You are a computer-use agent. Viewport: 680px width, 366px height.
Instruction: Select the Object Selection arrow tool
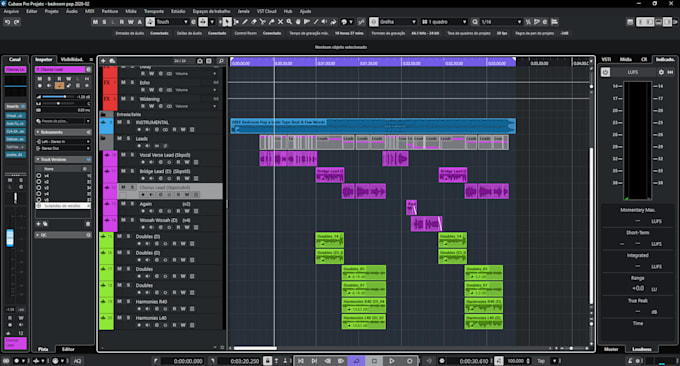pos(226,22)
